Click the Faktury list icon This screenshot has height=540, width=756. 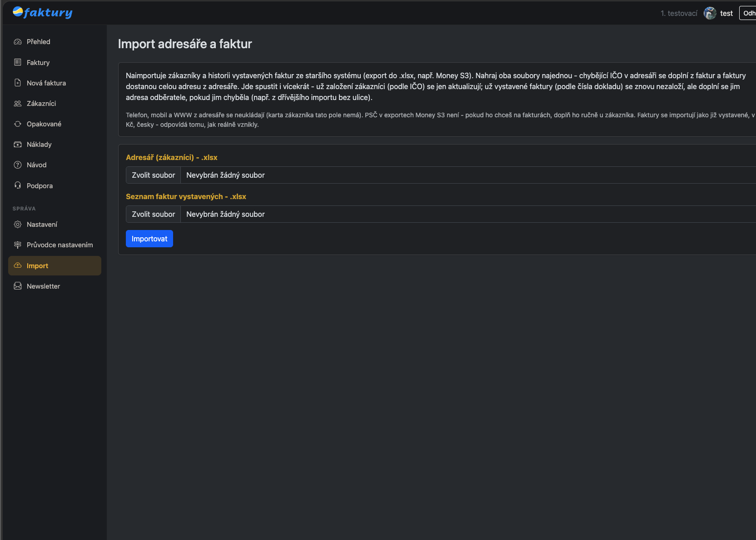pyautogui.click(x=18, y=62)
